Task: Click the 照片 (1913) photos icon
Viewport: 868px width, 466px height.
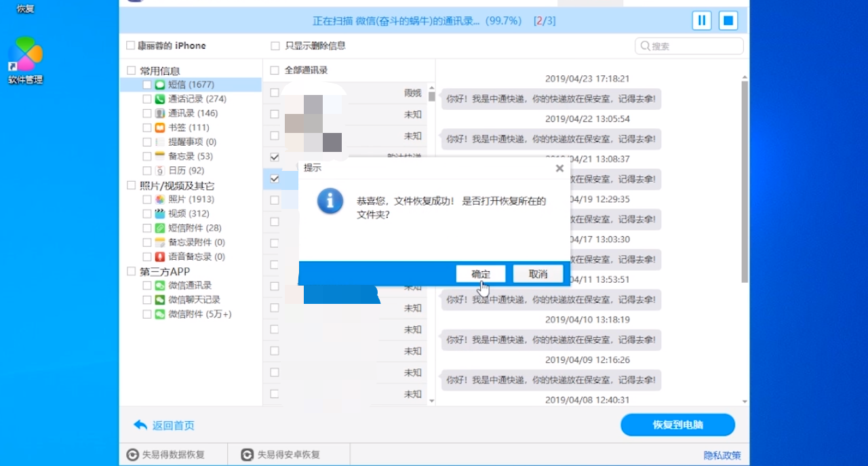Action: 160,199
